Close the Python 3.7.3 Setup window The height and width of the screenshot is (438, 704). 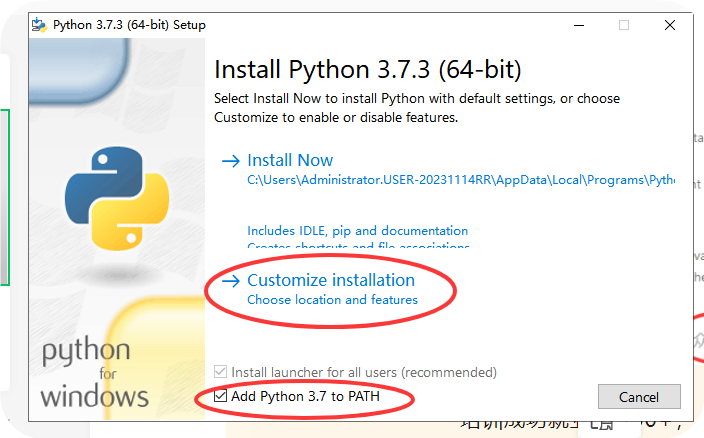pyautogui.click(x=673, y=25)
